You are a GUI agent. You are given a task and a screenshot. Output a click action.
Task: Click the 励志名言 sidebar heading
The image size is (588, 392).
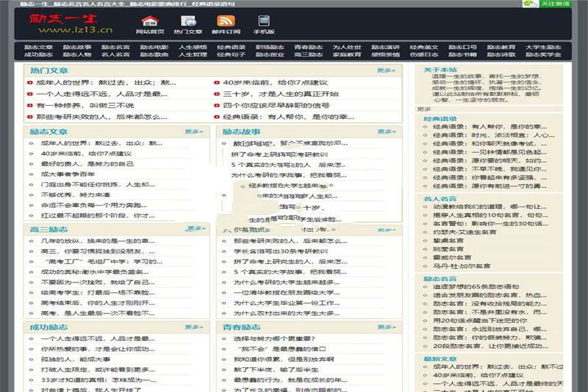[440, 279]
